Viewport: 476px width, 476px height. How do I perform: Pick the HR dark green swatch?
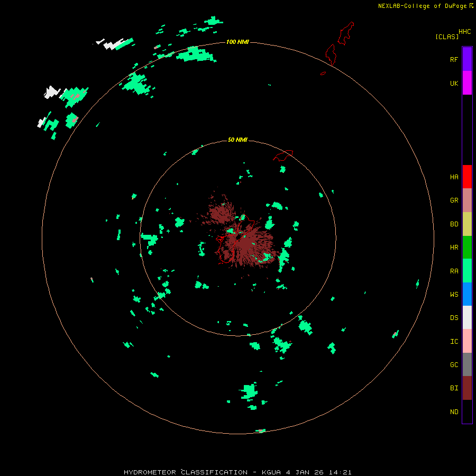(467, 247)
